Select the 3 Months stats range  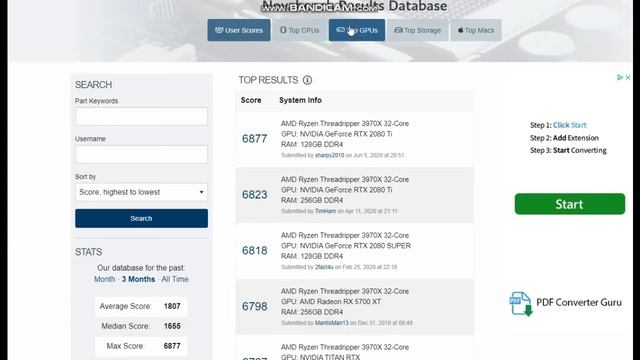coord(138,279)
